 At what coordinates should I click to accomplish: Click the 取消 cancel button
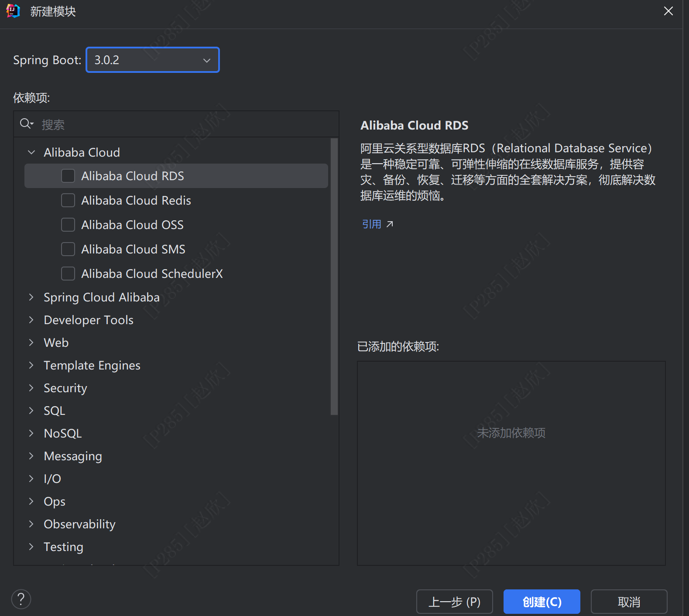(629, 602)
